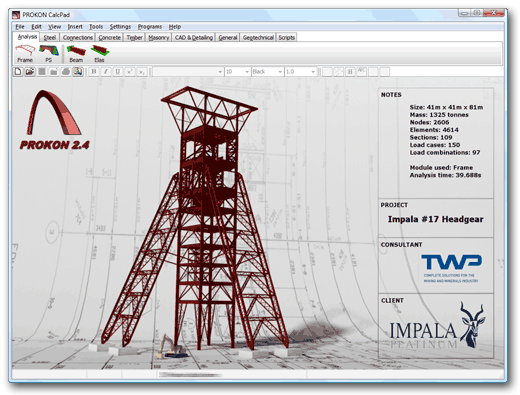Click the 'Load combinations: 97' note
Screen dimensions: 520x395
coord(445,152)
